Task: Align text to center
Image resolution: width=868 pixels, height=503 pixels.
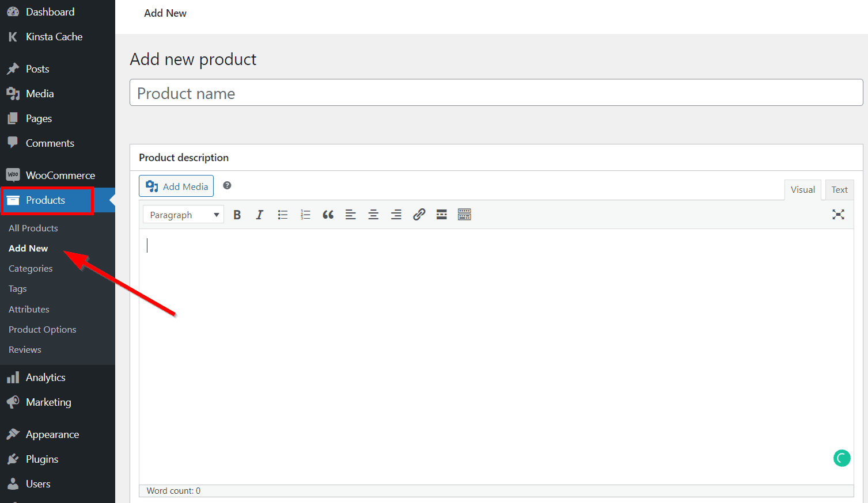Action: click(x=373, y=214)
